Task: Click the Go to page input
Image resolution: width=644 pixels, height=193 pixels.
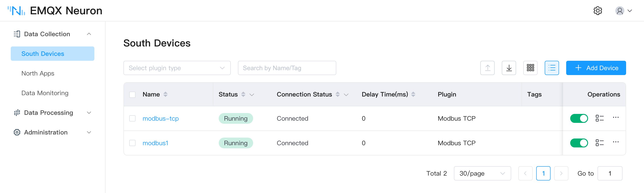Action: click(610, 173)
